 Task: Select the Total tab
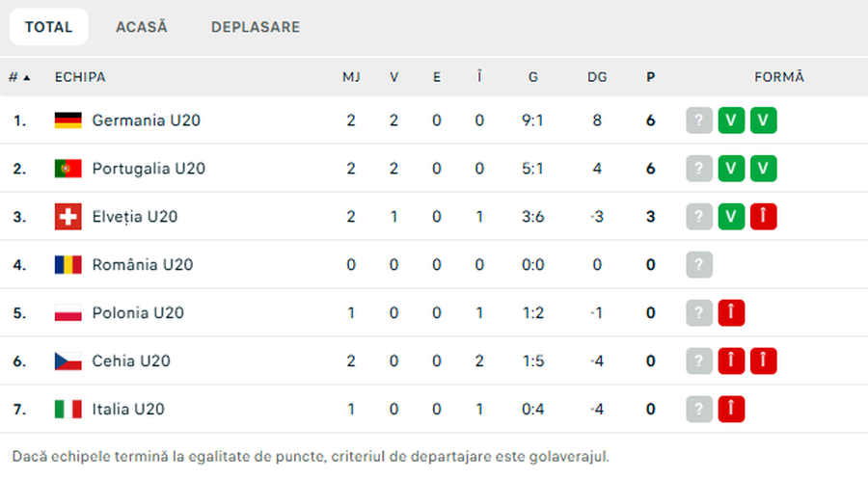click(49, 27)
